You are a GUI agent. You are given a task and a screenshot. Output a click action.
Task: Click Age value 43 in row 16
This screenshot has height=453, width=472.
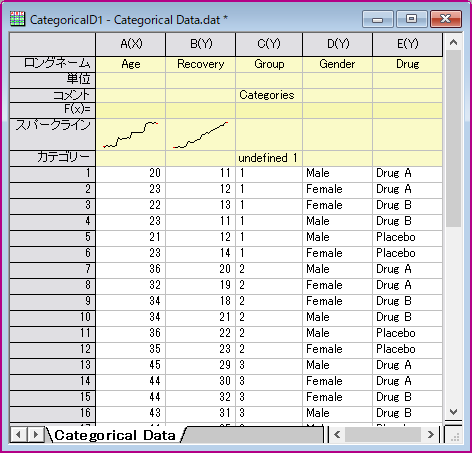click(131, 414)
